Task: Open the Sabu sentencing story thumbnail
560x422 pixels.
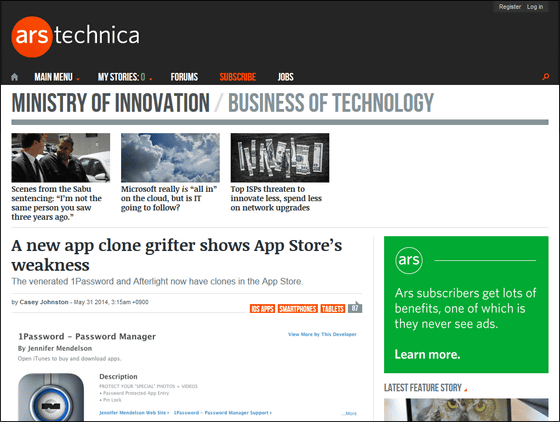Action: tap(61, 157)
